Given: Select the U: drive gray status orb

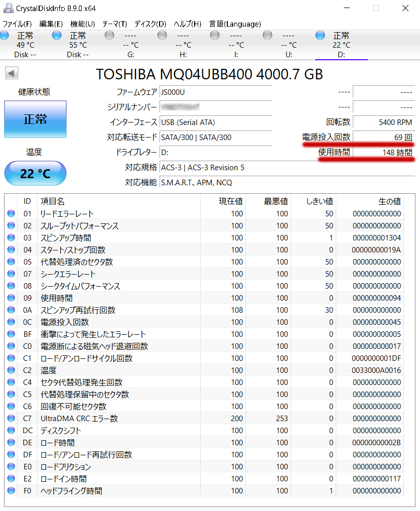Looking at the screenshot, I should click(267, 35).
